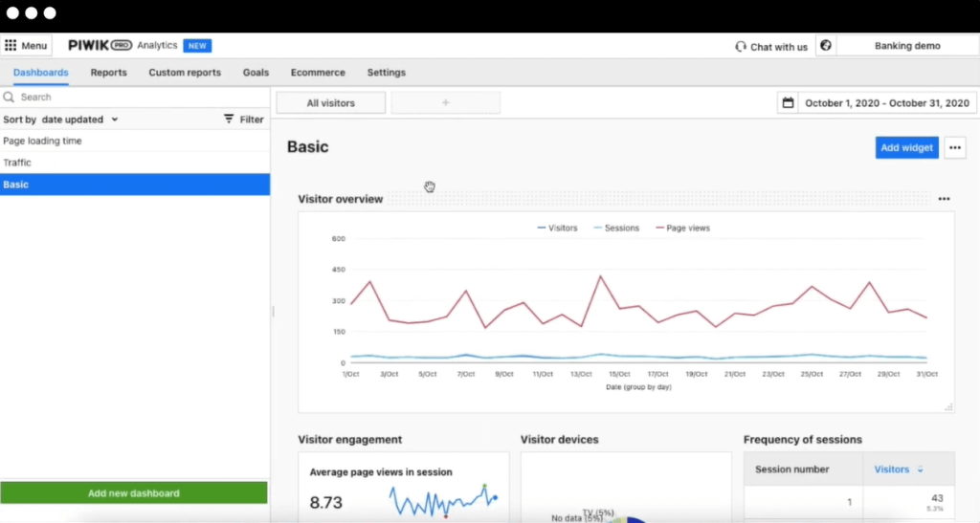Select the Traffic dashboard
The image size is (980, 523).
coord(135,163)
